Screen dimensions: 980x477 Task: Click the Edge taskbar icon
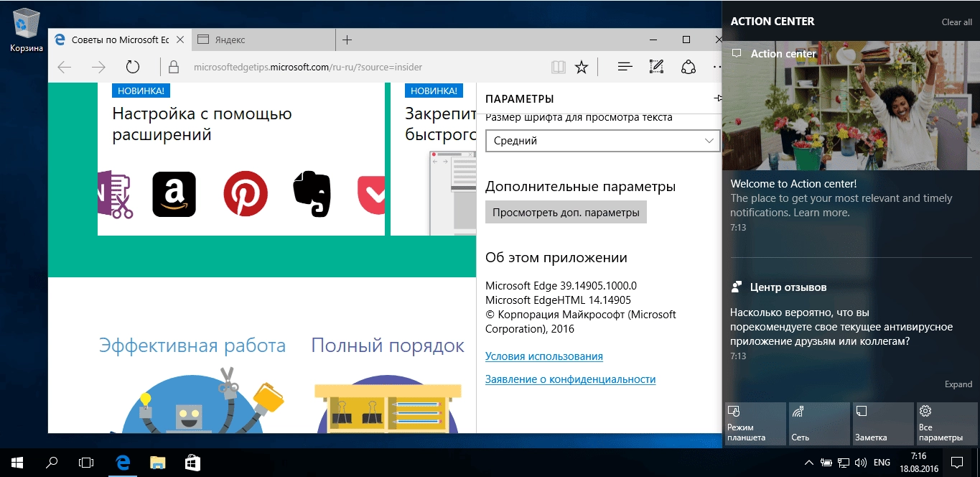(123, 463)
